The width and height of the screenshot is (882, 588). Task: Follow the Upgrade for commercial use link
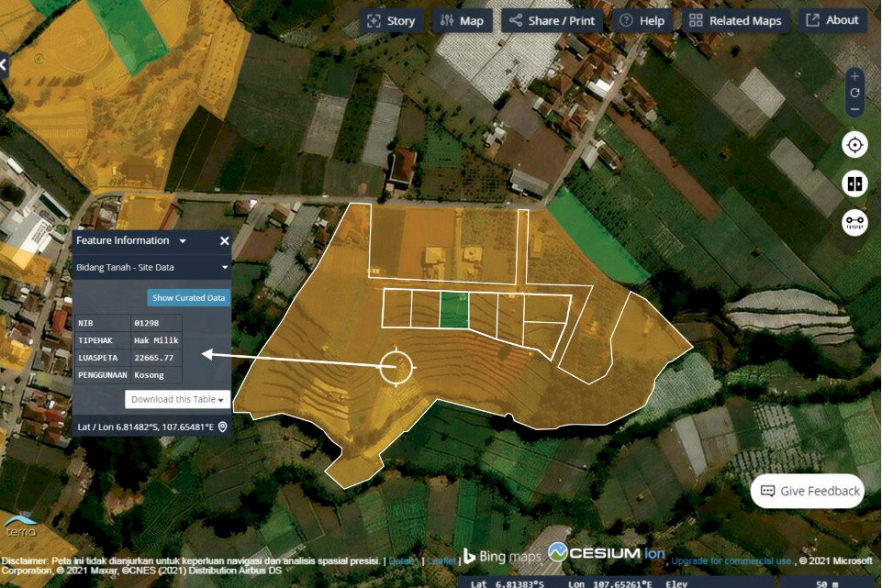[x=732, y=560]
